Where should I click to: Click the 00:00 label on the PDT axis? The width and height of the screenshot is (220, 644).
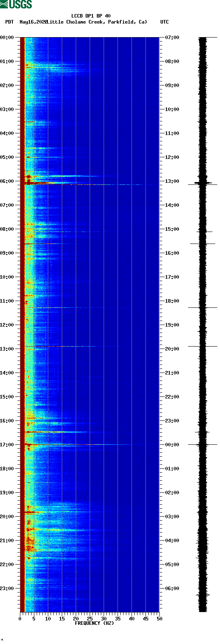coord(7,38)
